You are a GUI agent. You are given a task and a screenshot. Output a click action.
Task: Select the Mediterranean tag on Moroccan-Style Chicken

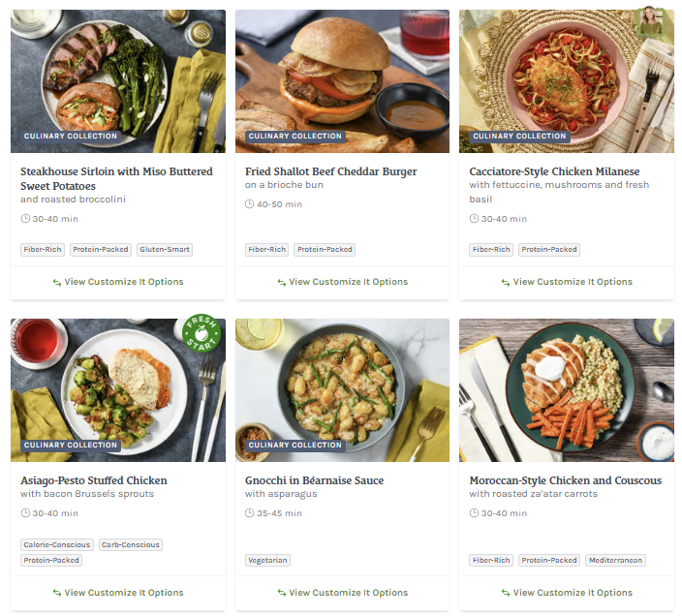tap(615, 561)
